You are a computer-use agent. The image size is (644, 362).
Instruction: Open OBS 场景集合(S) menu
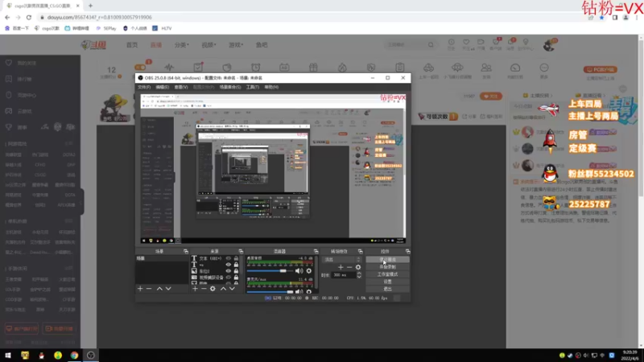pyautogui.click(x=230, y=87)
